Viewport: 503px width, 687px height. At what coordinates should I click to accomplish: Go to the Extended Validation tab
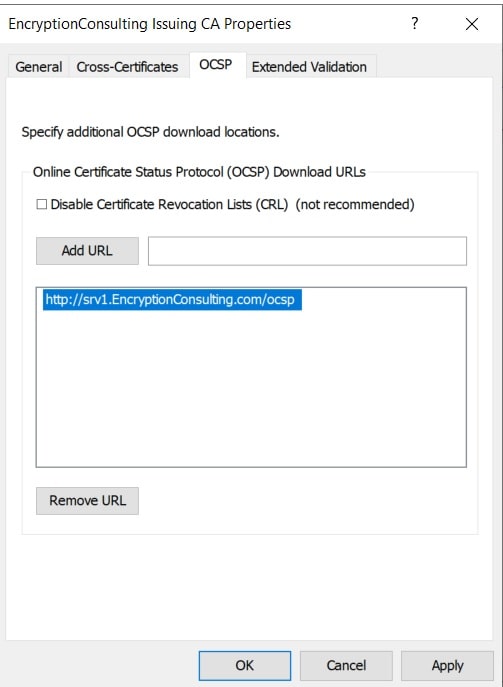309,67
